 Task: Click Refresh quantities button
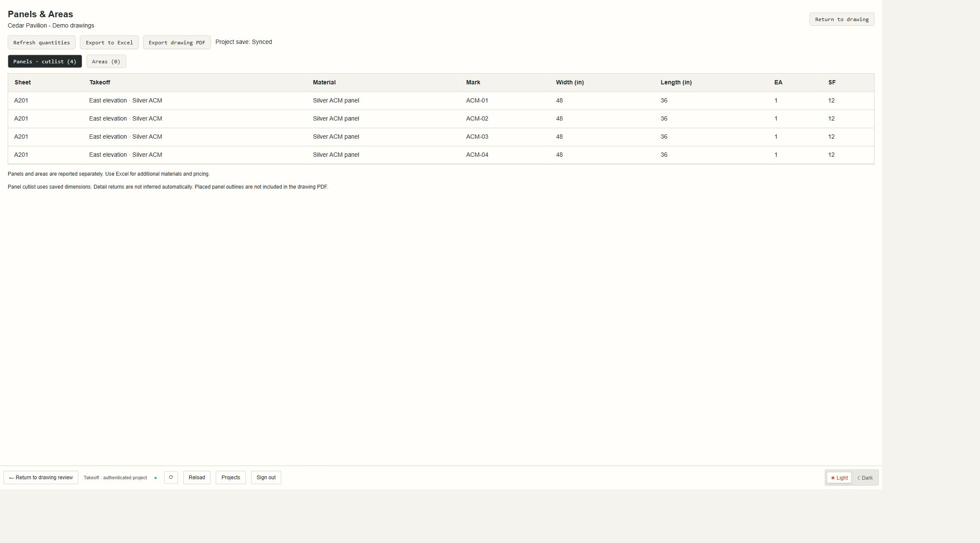41,42
